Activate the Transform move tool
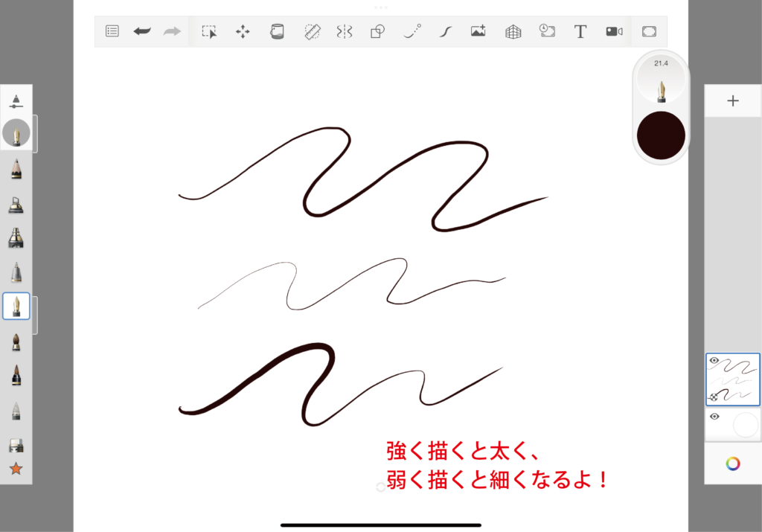 tap(243, 31)
